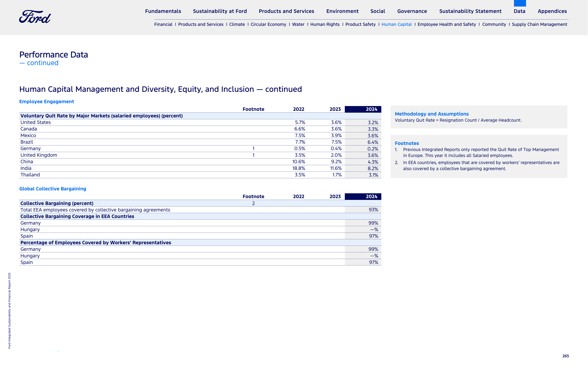
Task: Click the 2024 header in Employee Engagement table
Action: point(363,109)
